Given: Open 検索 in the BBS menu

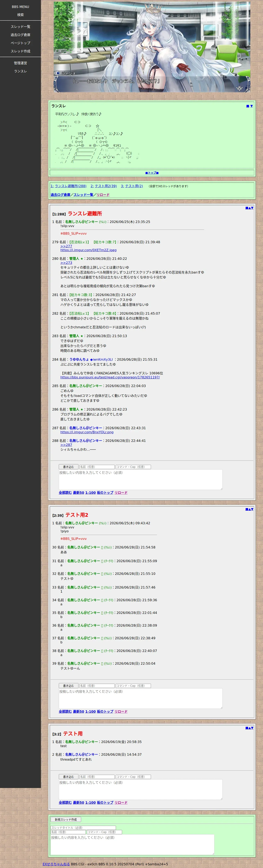Looking at the screenshot, I should click(x=20, y=15).
